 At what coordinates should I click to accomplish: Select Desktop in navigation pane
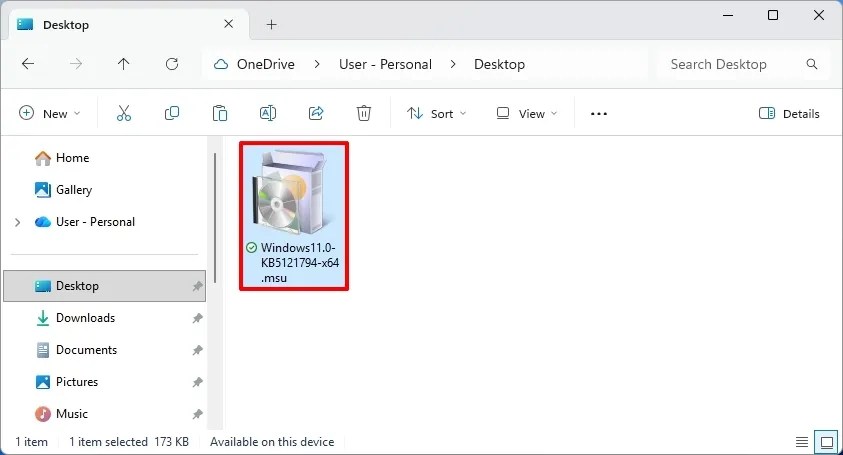(x=105, y=286)
